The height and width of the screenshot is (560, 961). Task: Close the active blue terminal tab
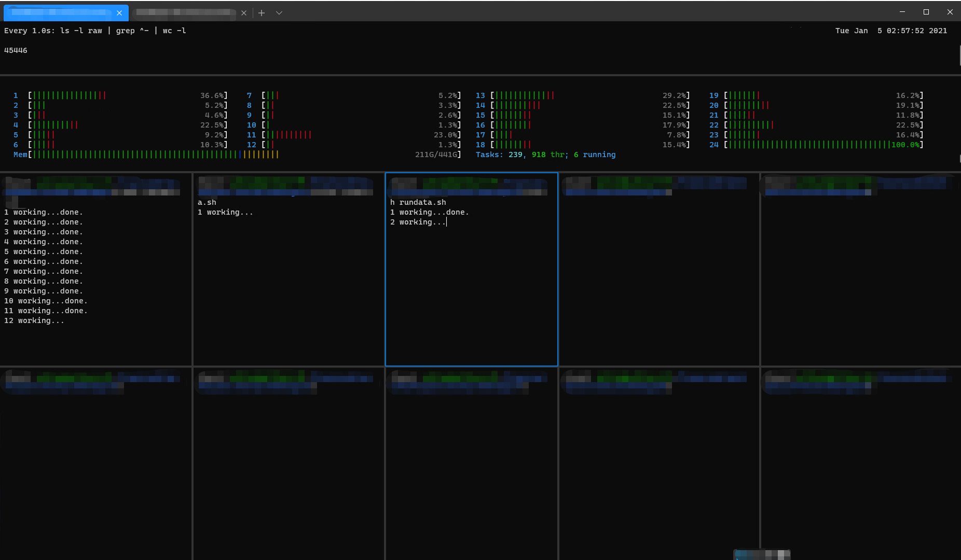(119, 12)
